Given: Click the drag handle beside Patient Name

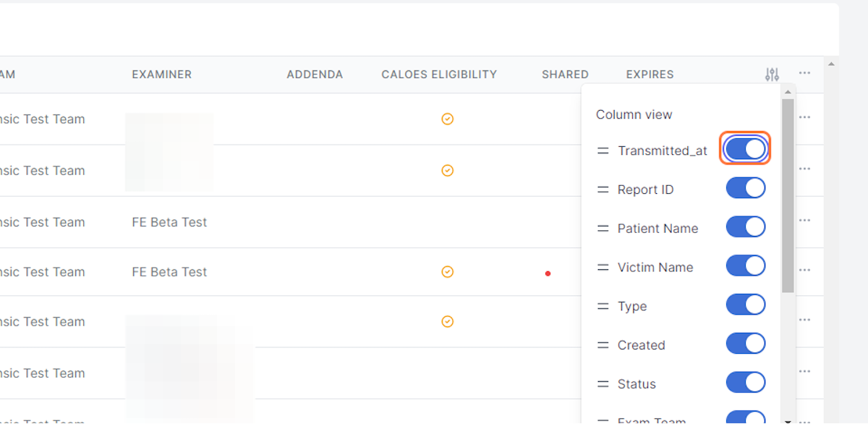Looking at the screenshot, I should [x=603, y=228].
